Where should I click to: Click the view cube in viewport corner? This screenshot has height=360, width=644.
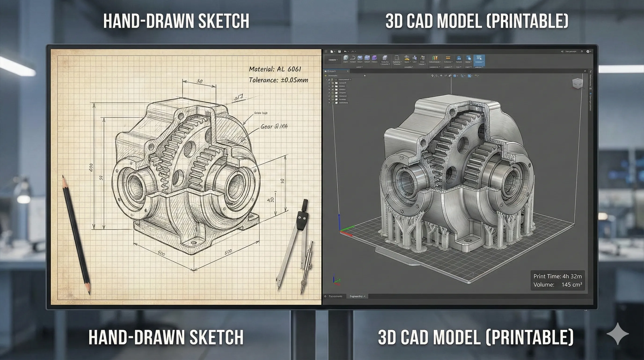(577, 83)
